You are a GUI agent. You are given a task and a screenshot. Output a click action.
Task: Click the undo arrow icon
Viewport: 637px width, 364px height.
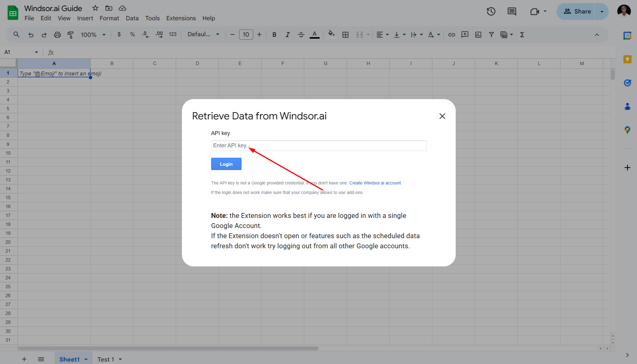point(31,35)
